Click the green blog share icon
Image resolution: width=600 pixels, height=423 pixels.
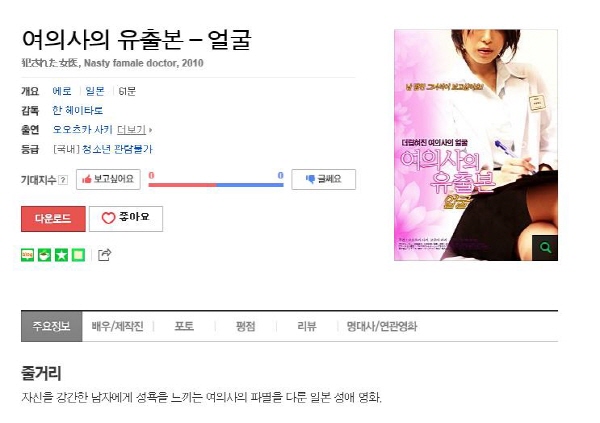coord(27,255)
